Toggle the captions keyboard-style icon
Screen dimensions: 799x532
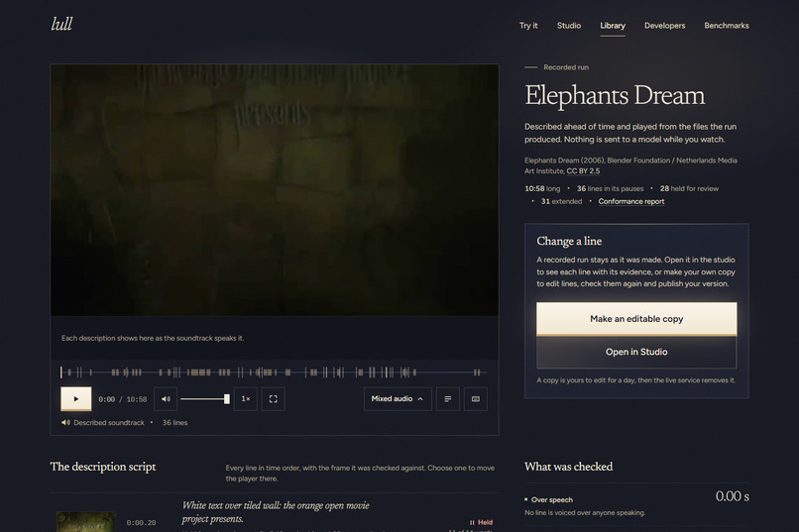click(476, 399)
